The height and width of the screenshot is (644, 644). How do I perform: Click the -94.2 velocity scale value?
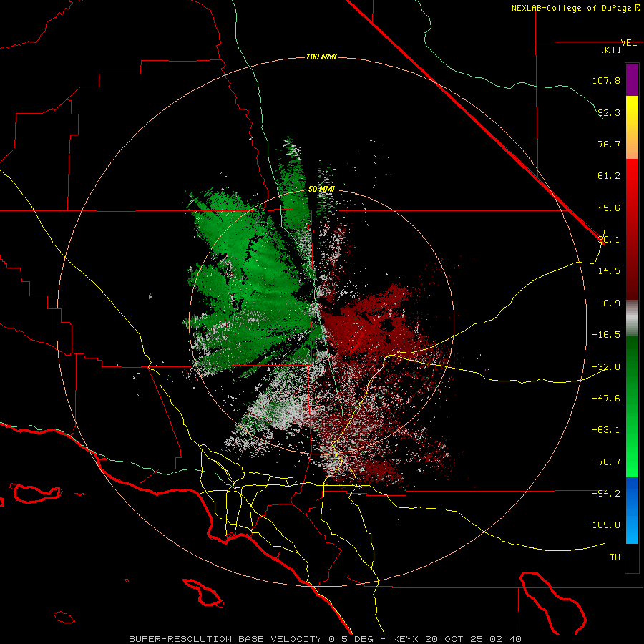point(606,493)
